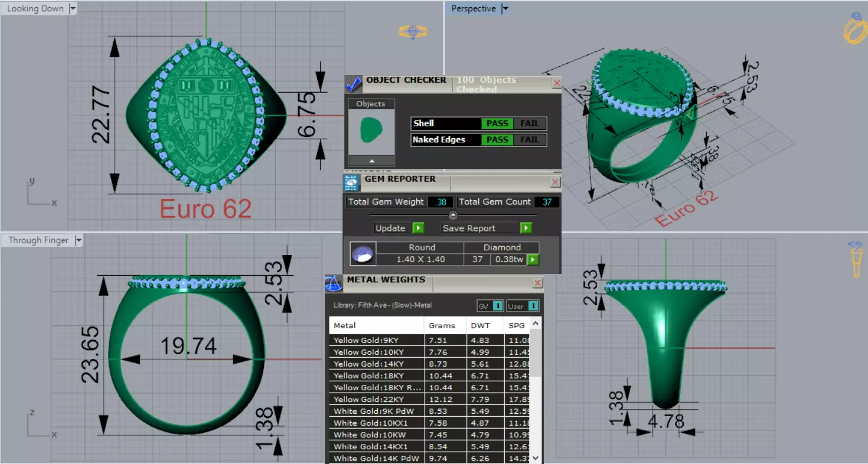This screenshot has width=868, height=464.
Task: Select the Yellow Gold:18KY R... row
Action: coord(430,387)
